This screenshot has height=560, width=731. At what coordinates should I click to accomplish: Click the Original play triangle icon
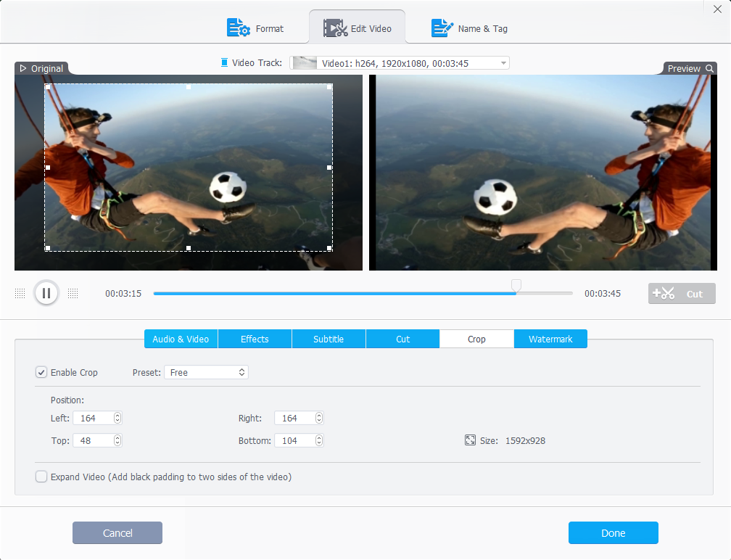click(22, 68)
